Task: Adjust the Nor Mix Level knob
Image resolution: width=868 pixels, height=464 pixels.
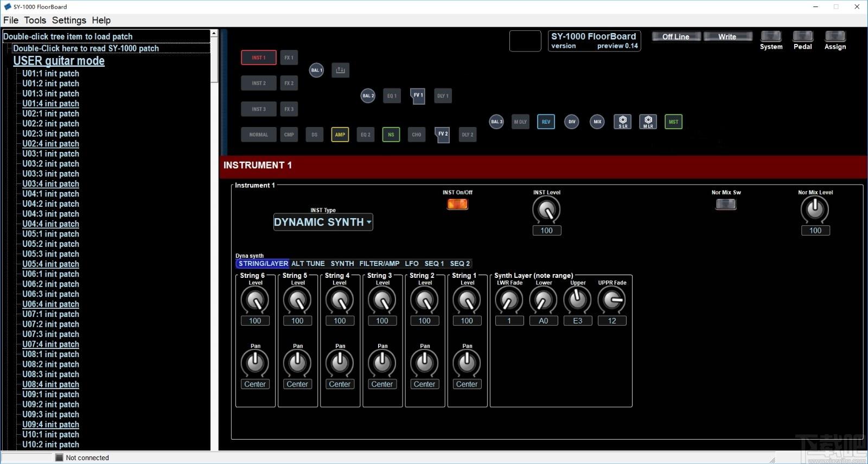Action: pyautogui.click(x=815, y=209)
